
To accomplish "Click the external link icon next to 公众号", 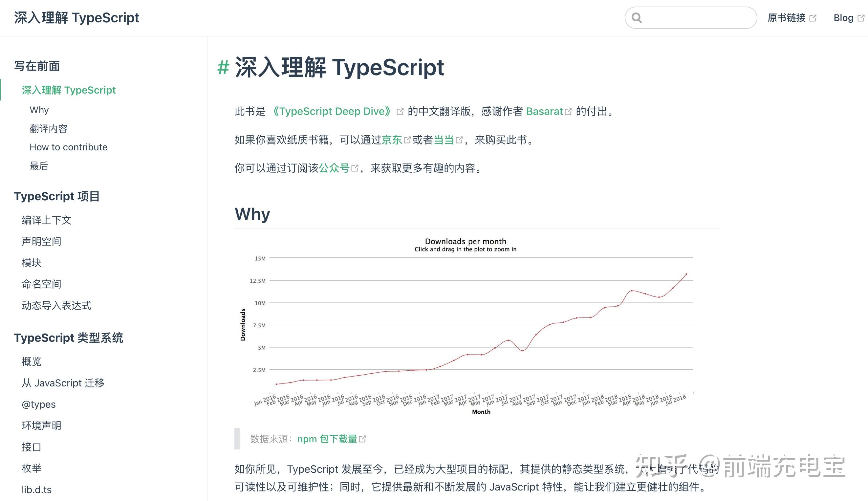I will pos(355,168).
